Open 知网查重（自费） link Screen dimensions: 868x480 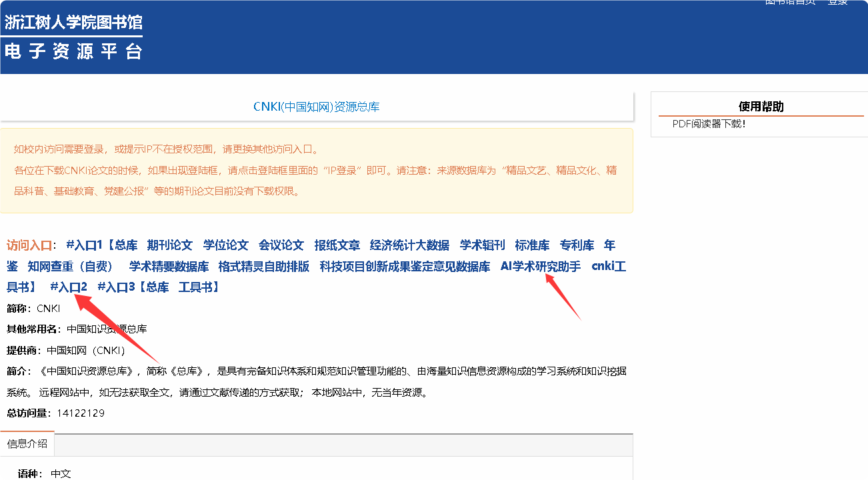71,267
